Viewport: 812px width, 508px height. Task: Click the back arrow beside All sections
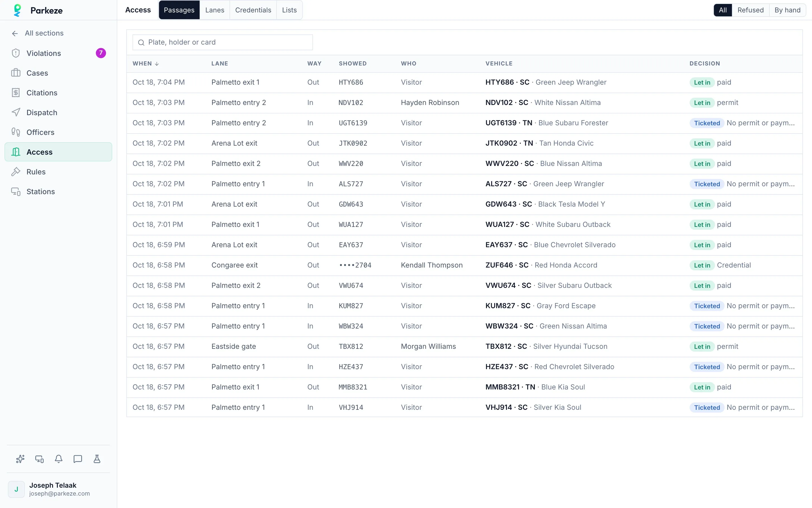click(15, 33)
